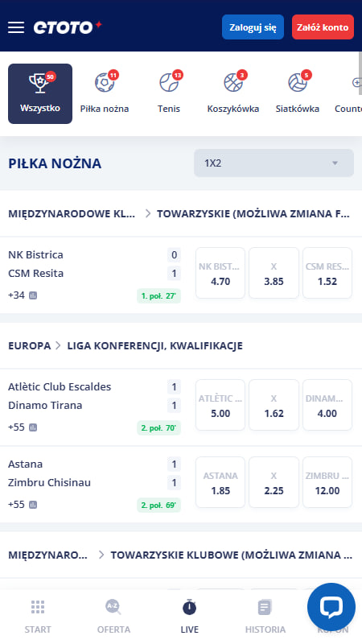Open the hamburger menu icon

point(16,27)
